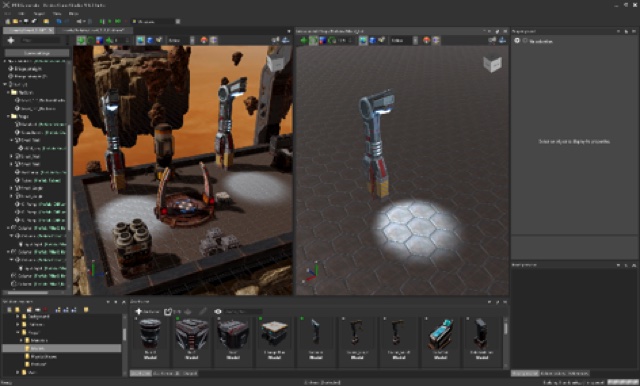The image size is (640, 386).
Task: Open the dropdown in the left viewport toolbar
Action: [x=181, y=40]
